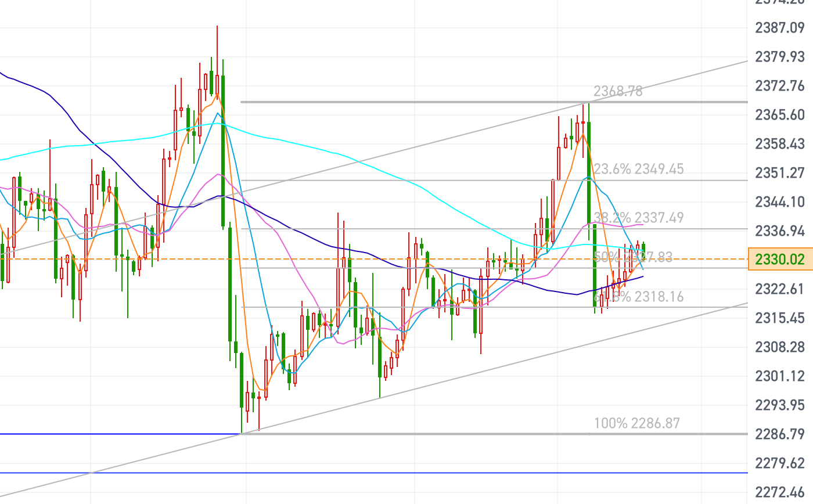Click the 2358.43 price axis value

coord(780,143)
